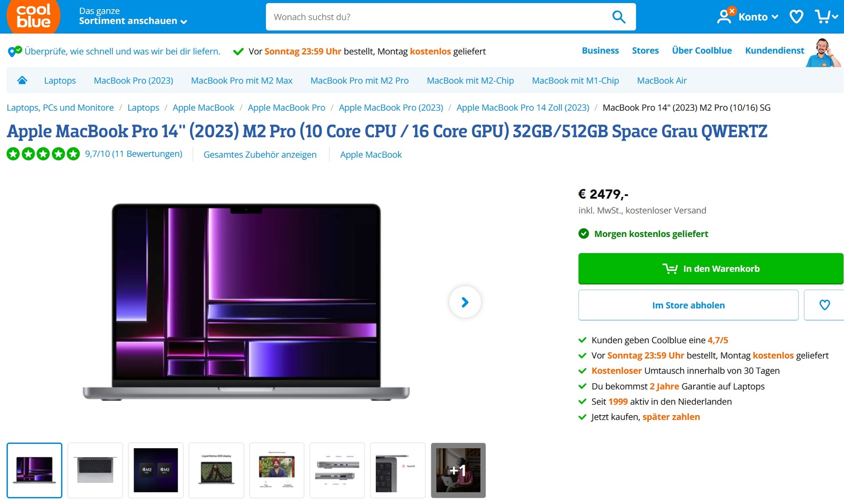
Task: Select MacBook Air category
Action: [662, 80]
